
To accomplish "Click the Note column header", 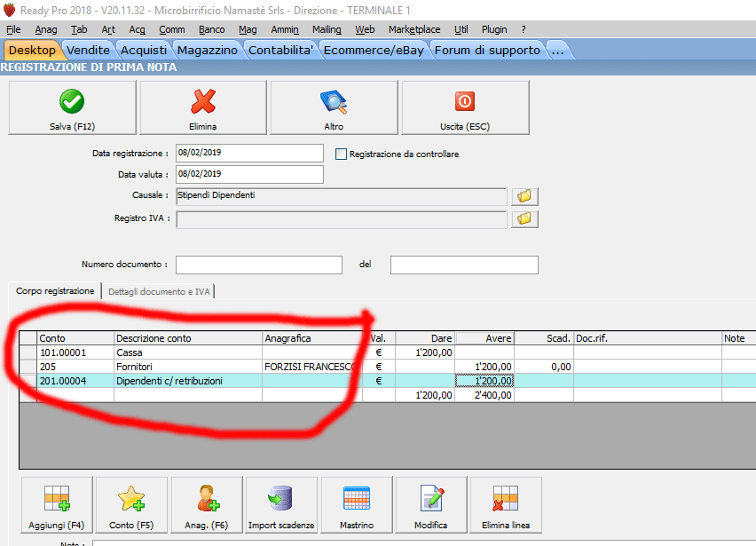I will [x=738, y=338].
